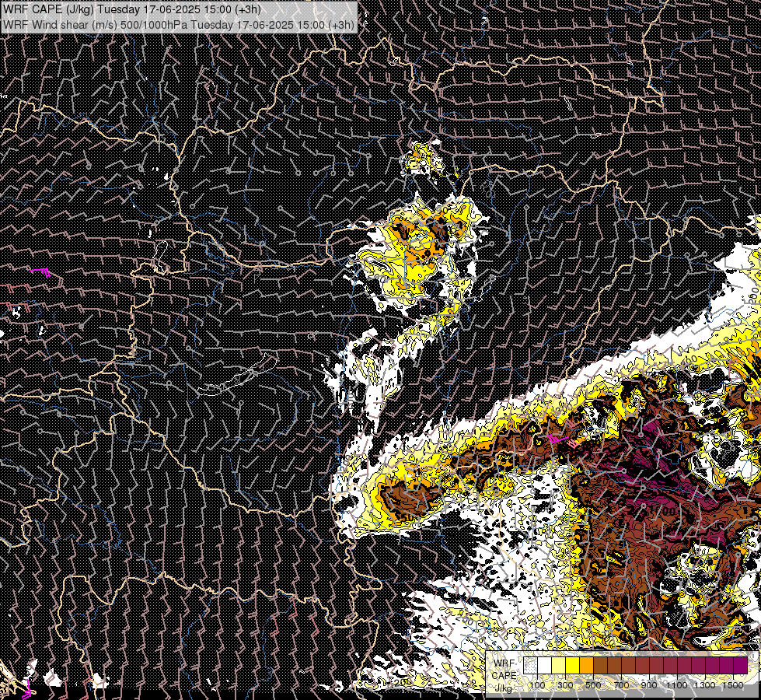Click the 300 legend value
The image size is (761, 700).
coord(565,685)
